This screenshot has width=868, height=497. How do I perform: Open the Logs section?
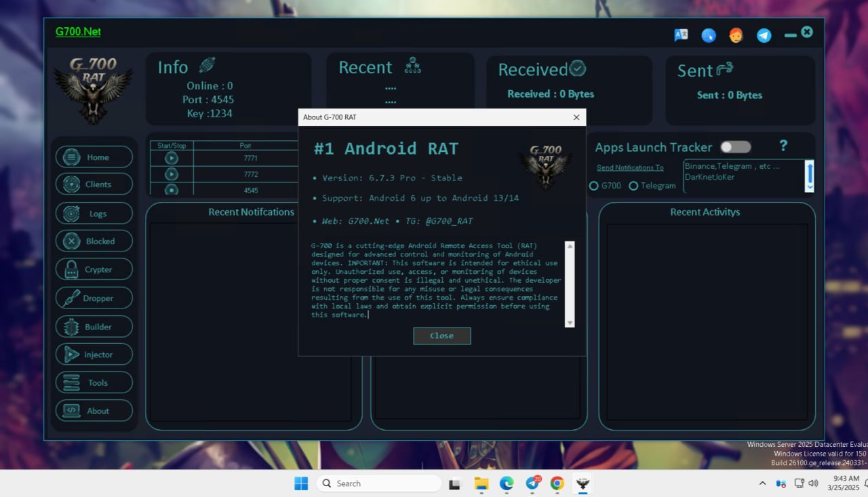pyautogui.click(x=94, y=214)
